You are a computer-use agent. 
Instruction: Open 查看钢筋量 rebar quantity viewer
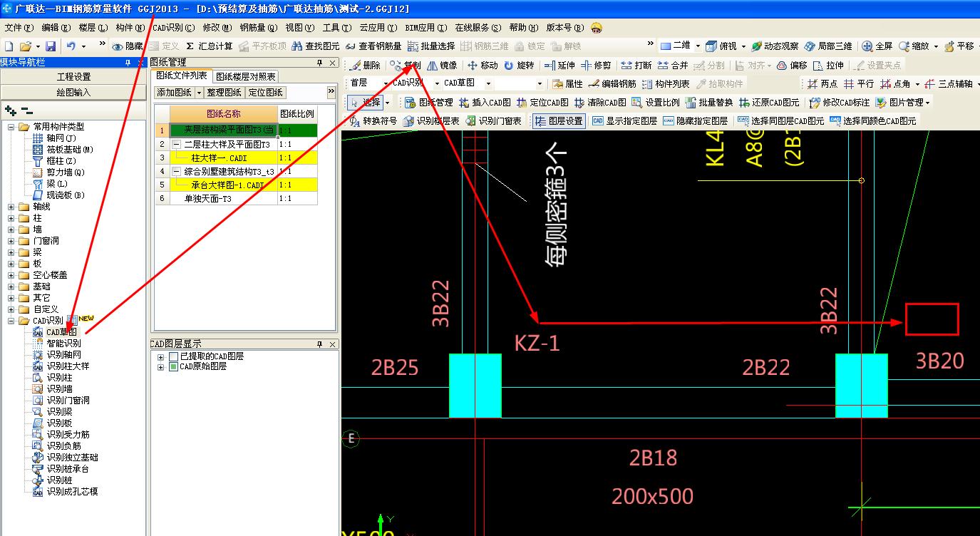(373, 46)
